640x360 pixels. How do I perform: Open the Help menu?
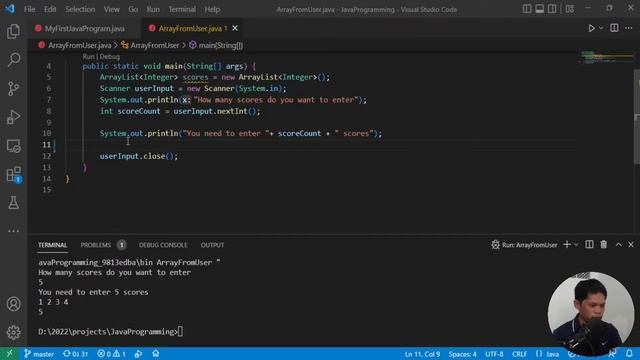click(212, 9)
